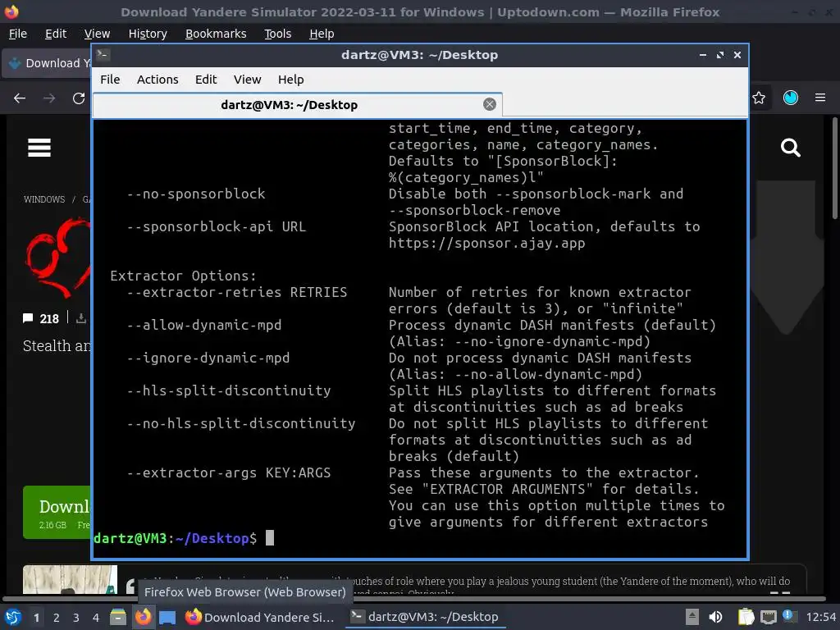
Task: Open the volume control tray icon
Action: (715, 617)
